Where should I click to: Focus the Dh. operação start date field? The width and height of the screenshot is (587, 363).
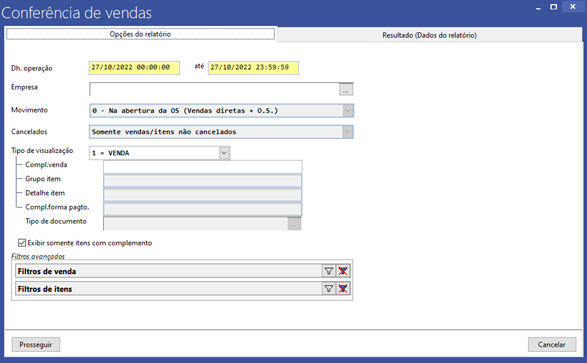(134, 68)
